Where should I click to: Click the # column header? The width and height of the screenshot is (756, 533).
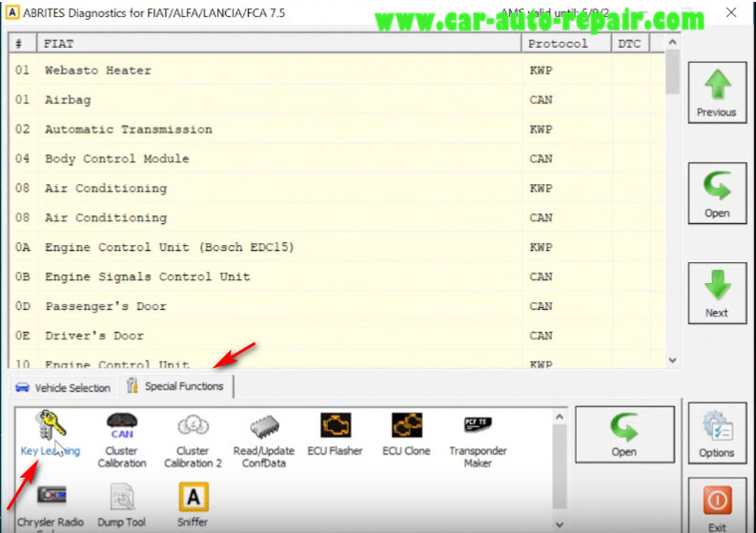tap(23, 44)
